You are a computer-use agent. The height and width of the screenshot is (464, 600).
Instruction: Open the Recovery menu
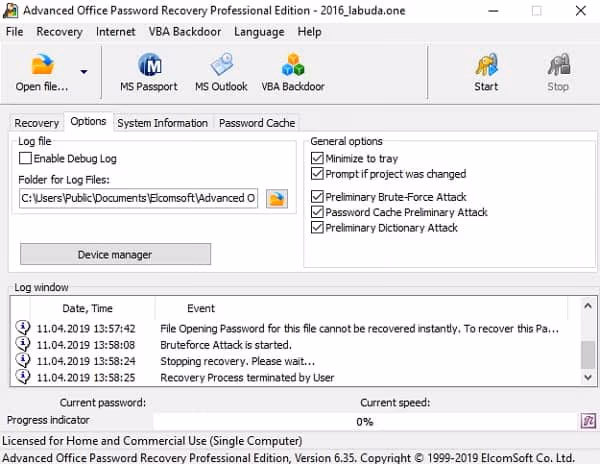click(59, 32)
